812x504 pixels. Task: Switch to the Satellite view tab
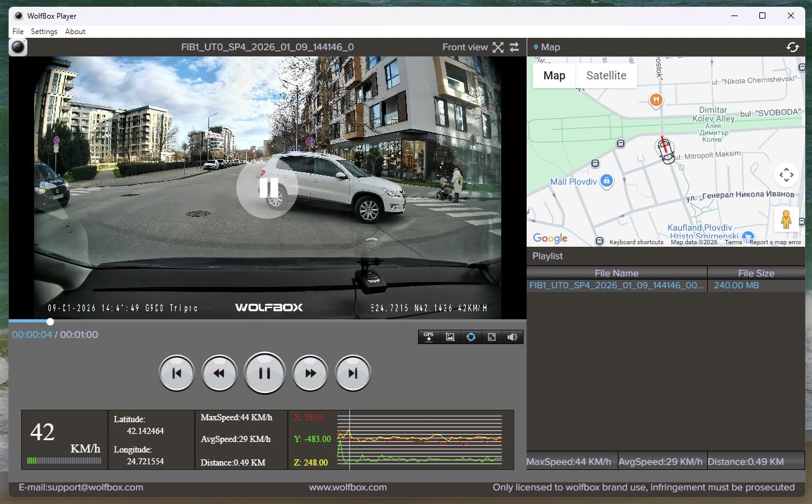click(606, 76)
